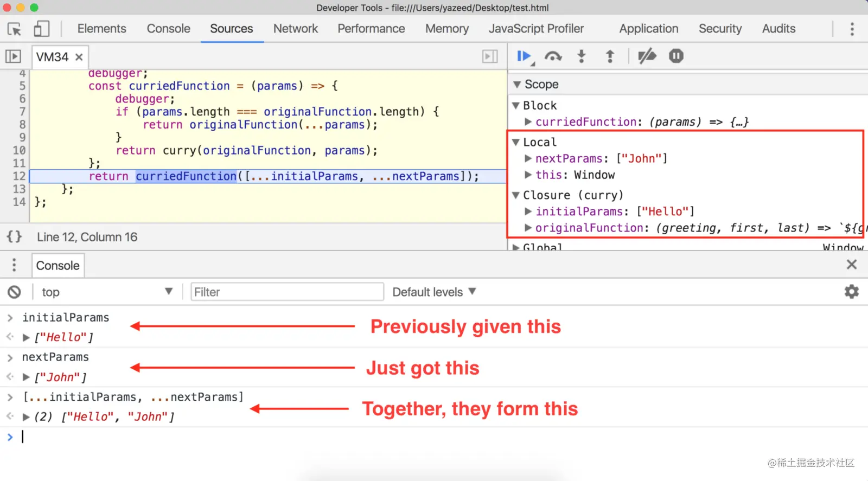The image size is (868, 481).
Task: Toggle device toolbar icon
Action: 41,29
